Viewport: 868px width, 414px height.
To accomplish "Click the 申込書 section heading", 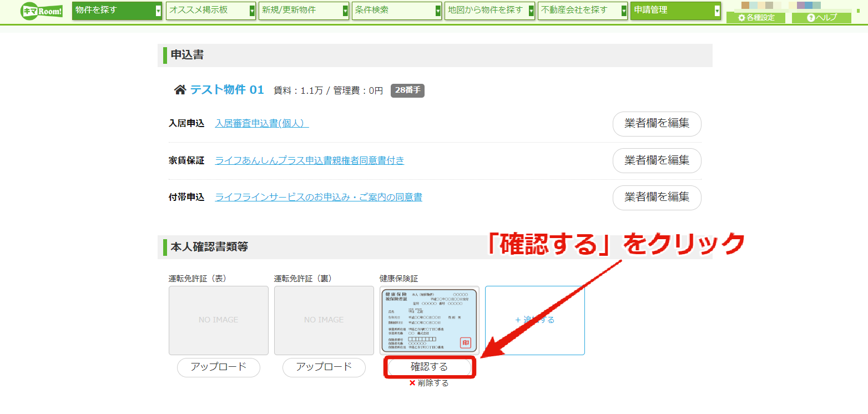I will click(187, 55).
